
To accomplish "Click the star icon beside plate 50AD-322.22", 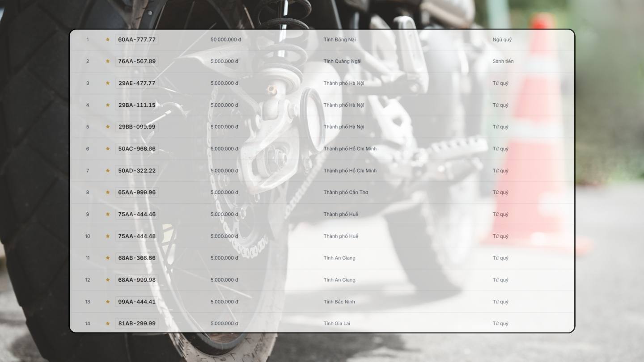I will (x=108, y=171).
